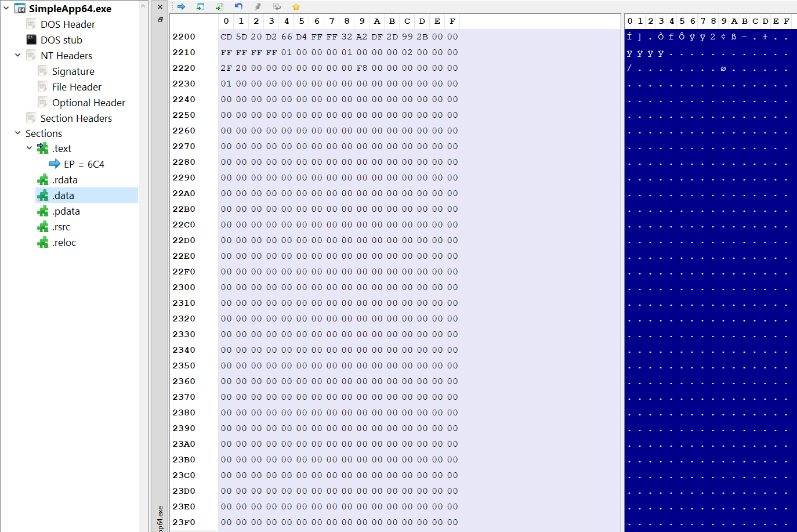Collapse the SimpleApp64.exe root node
The image size is (797, 532).
(6, 9)
